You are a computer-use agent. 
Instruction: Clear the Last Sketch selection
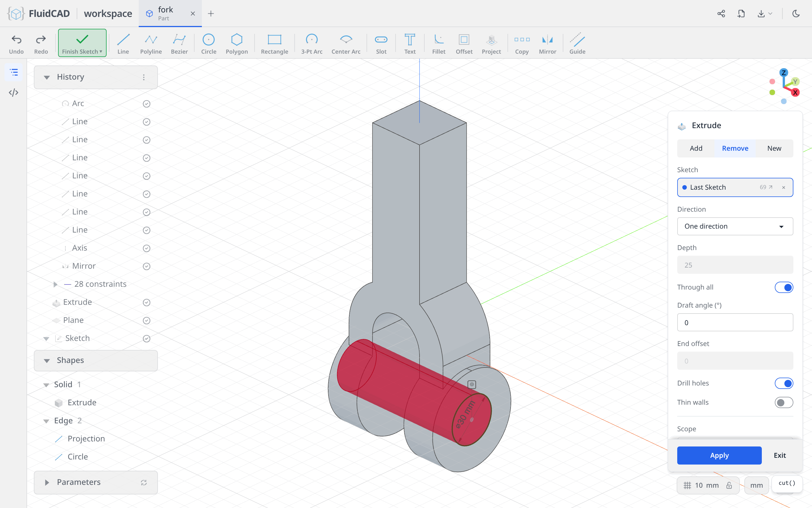coord(784,187)
